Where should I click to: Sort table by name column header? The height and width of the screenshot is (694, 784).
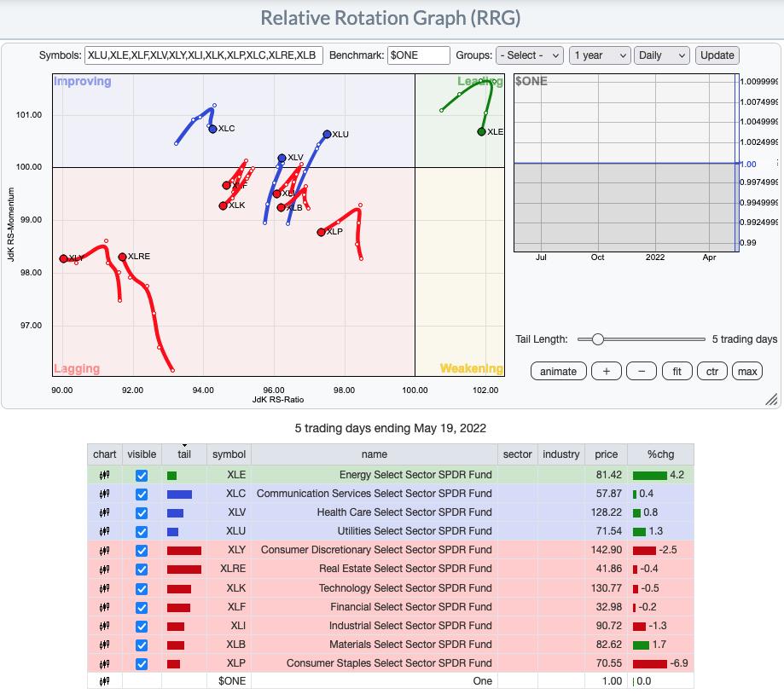pyautogui.click(x=374, y=454)
